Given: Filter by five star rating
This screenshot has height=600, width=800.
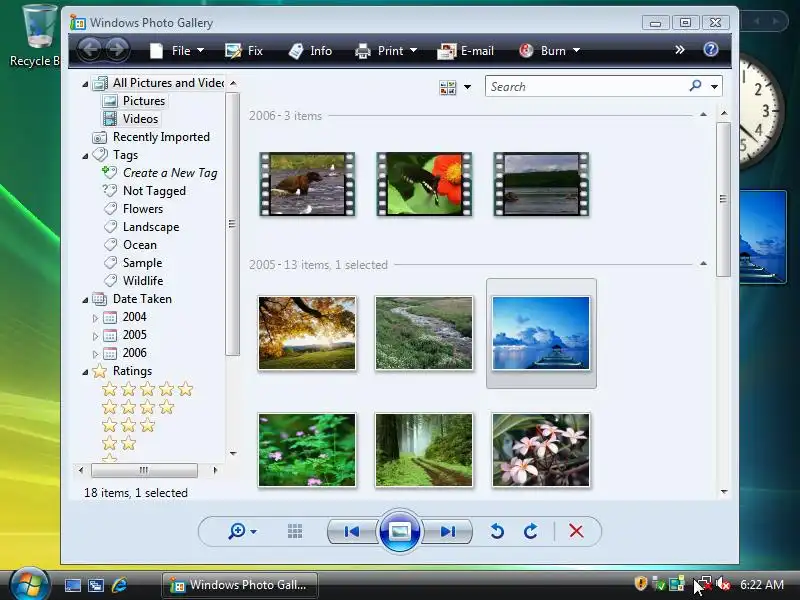Looking at the screenshot, I should 147,389.
